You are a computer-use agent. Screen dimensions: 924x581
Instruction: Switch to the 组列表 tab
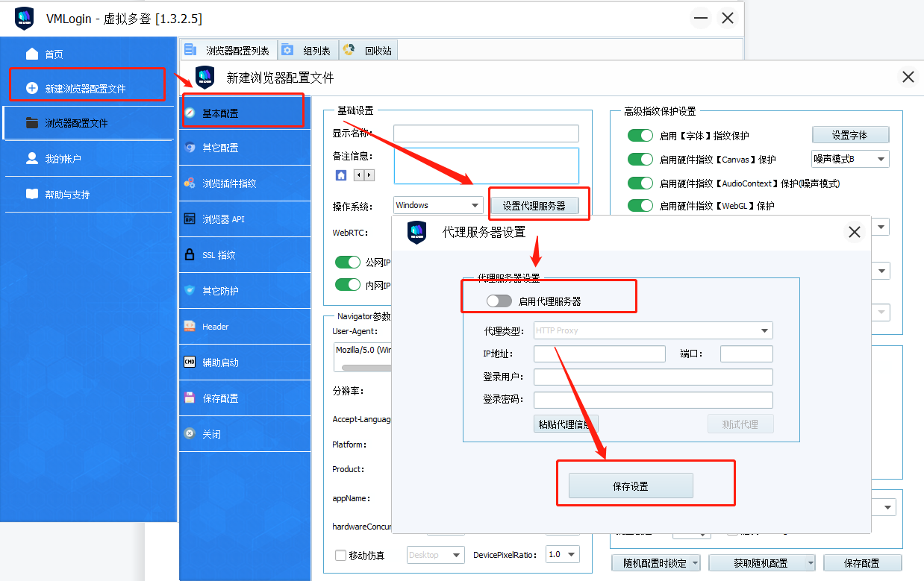coord(308,50)
